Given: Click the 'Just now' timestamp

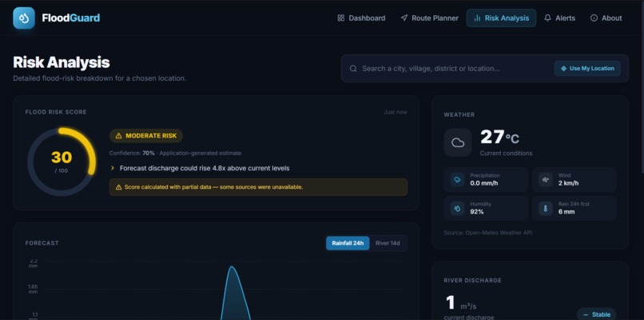Looking at the screenshot, I should click(x=396, y=112).
